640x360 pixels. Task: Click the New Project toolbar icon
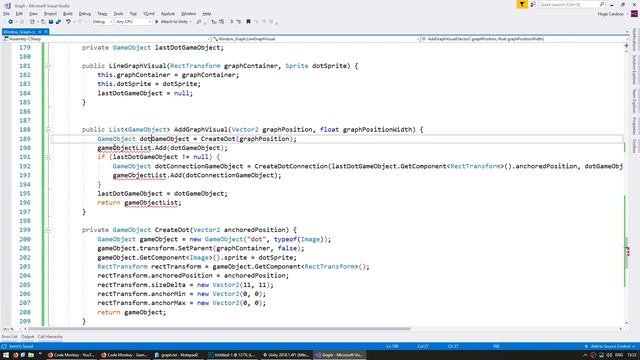tap(32, 22)
